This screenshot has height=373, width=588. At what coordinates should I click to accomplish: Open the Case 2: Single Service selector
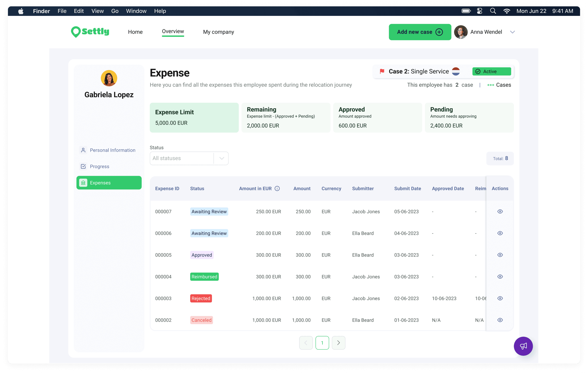click(x=419, y=71)
